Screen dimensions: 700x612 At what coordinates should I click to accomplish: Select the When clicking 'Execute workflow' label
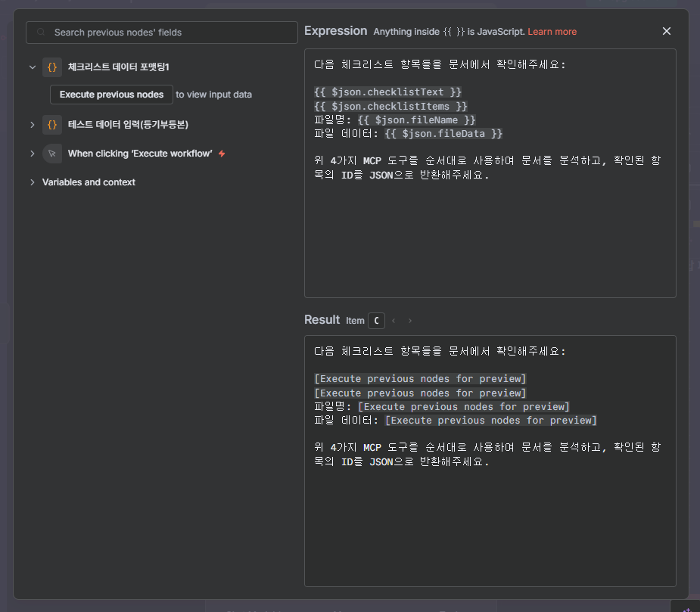coord(140,154)
